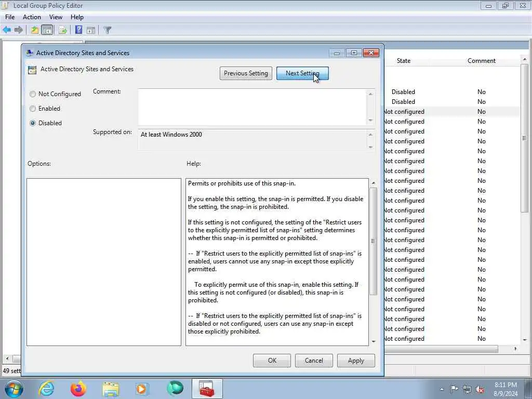532x399 pixels.
Task: Open the View menu
Action: click(x=56, y=17)
